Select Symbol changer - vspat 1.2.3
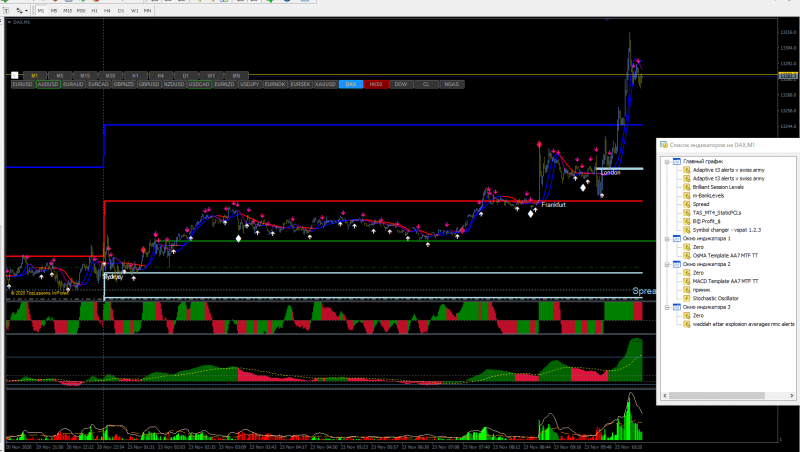Viewport: 800px width, 452px height. 727,230
